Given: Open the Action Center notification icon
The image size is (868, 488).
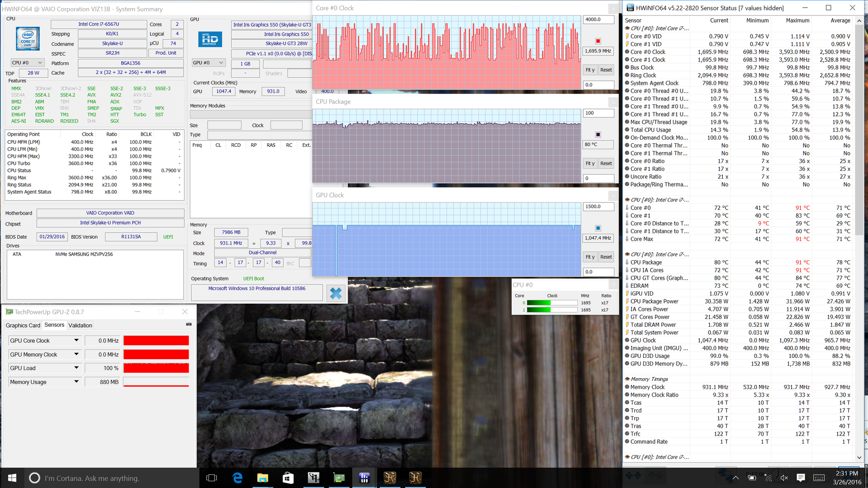Looking at the screenshot, I should pos(801,478).
